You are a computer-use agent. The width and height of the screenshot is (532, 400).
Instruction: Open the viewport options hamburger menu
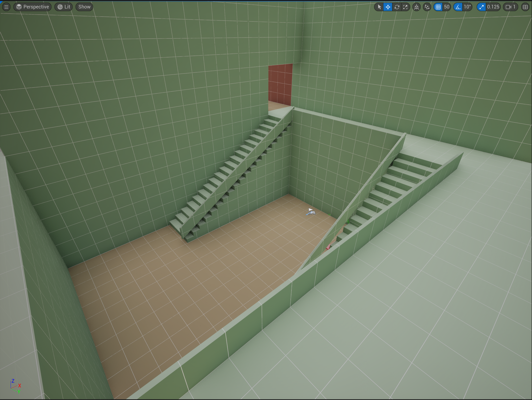pos(7,7)
